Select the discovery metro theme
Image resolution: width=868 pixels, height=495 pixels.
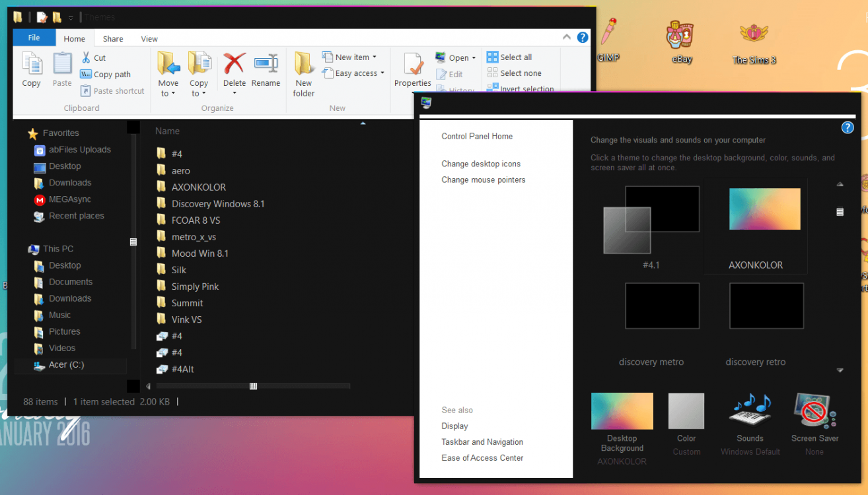(x=662, y=306)
